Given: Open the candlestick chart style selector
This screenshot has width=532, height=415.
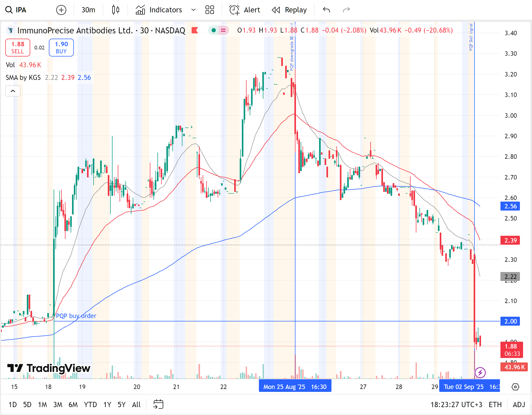Looking at the screenshot, I should [x=115, y=10].
